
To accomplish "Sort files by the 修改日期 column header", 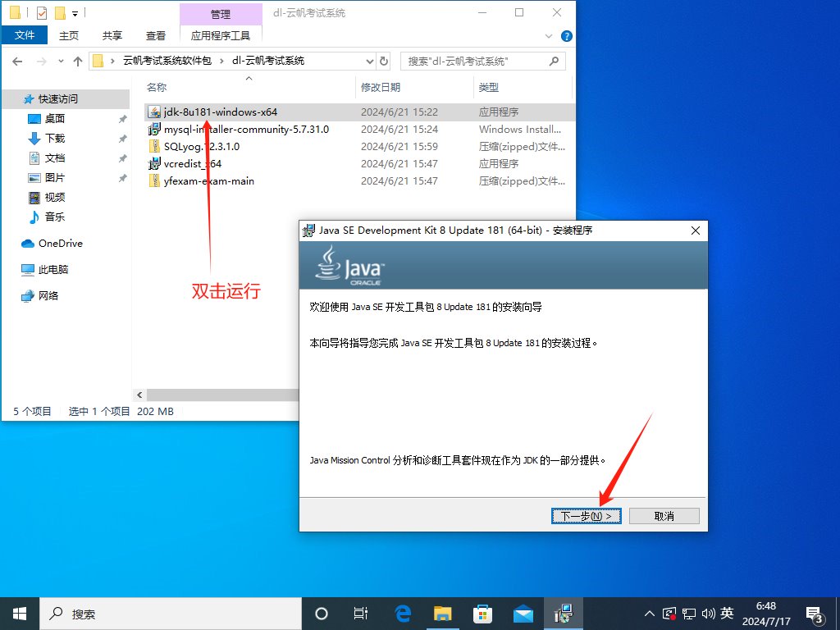I will (381, 88).
